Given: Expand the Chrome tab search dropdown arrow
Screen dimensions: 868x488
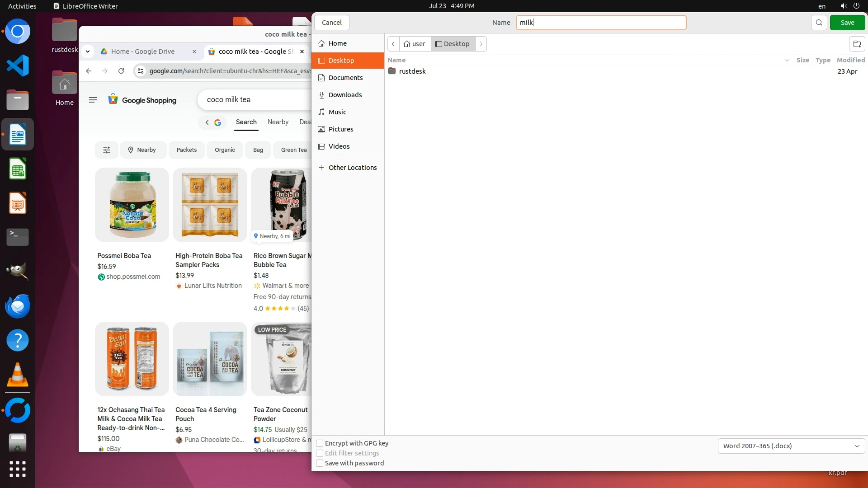Looking at the screenshot, I should click(88, 52).
